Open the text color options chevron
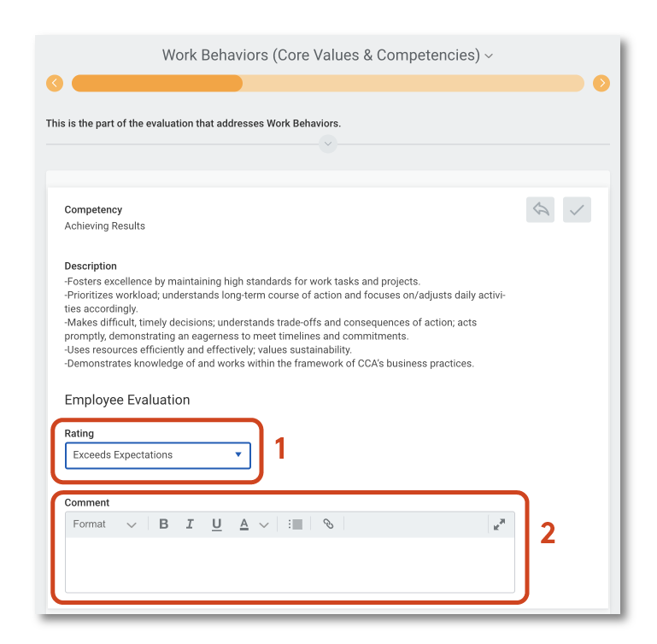This screenshot has height=644, width=657. 264,524
